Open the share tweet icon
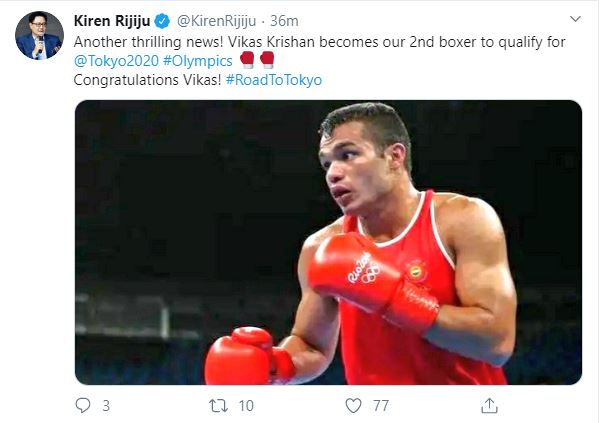The width and height of the screenshot is (600, 423). pyautogui.click(x=489, y=405)
